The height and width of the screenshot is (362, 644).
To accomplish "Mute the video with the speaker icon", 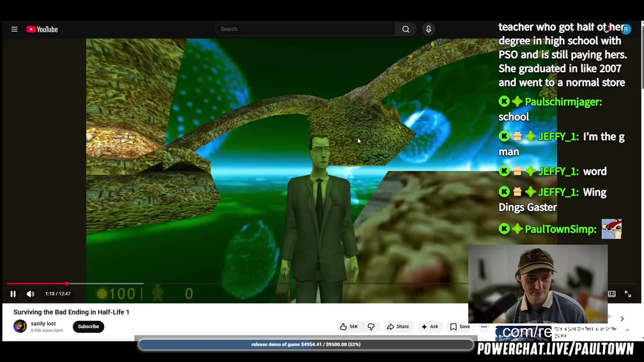I will [31, 294].
